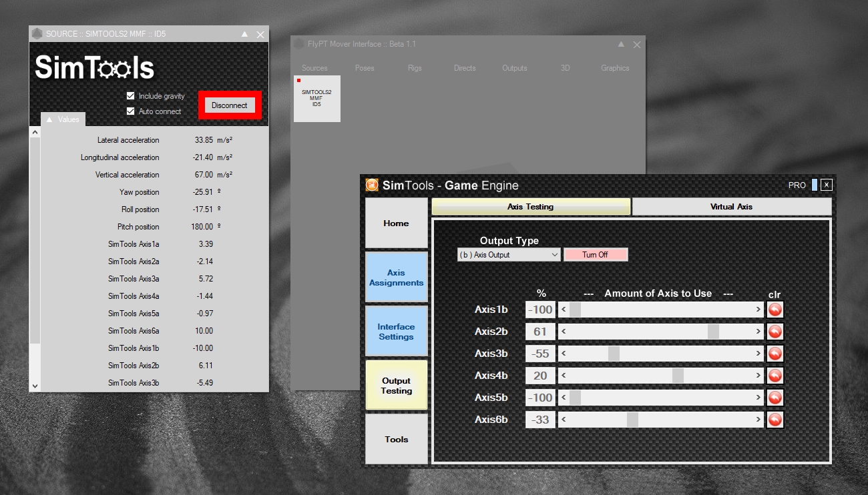The width and height of the screenshot is (868, 495).
Task: Click the SimTools Game Engine orange app icon
Action: point(372,185)
